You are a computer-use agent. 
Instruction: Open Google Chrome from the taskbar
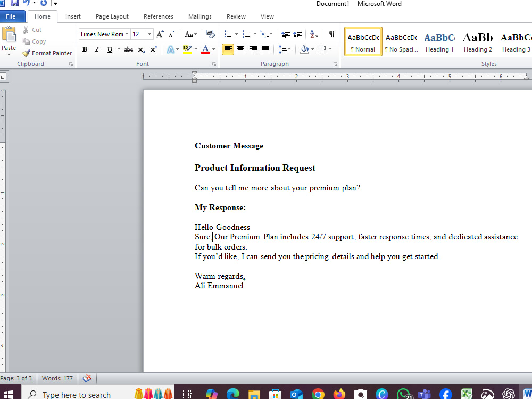click(x=318, y=395)
